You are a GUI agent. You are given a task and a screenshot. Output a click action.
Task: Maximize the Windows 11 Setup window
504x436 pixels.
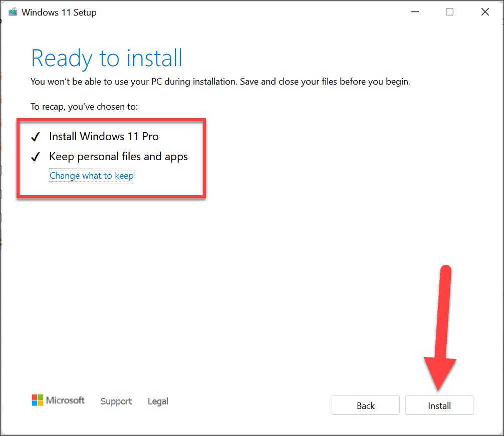(449, 12)
